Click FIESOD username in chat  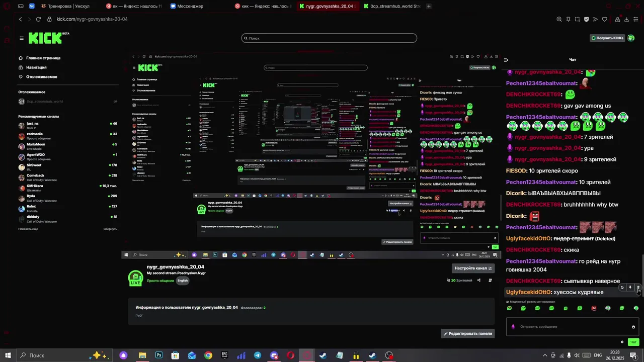(516, 171)
